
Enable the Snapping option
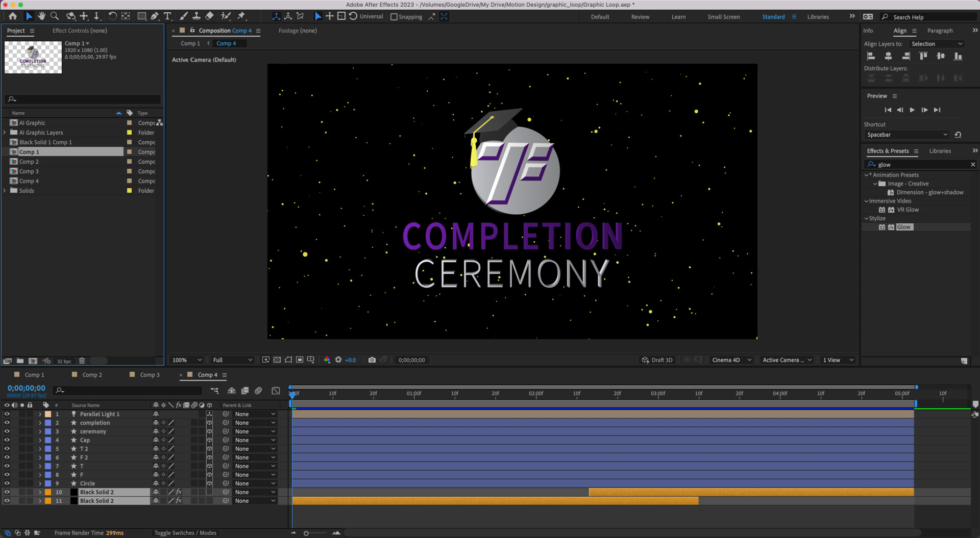[x=394, y=16]
